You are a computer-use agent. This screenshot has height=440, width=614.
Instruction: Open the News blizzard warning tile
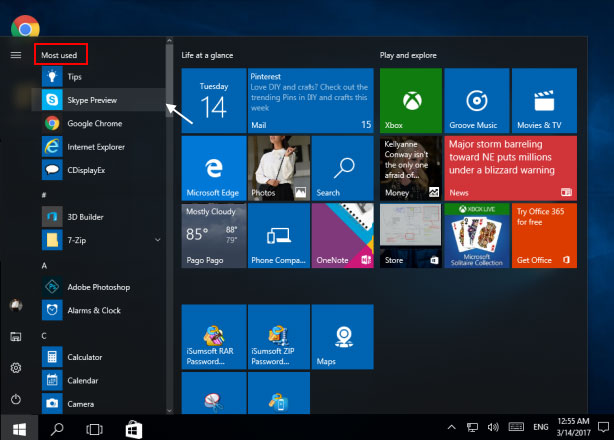tap(511, 168)
